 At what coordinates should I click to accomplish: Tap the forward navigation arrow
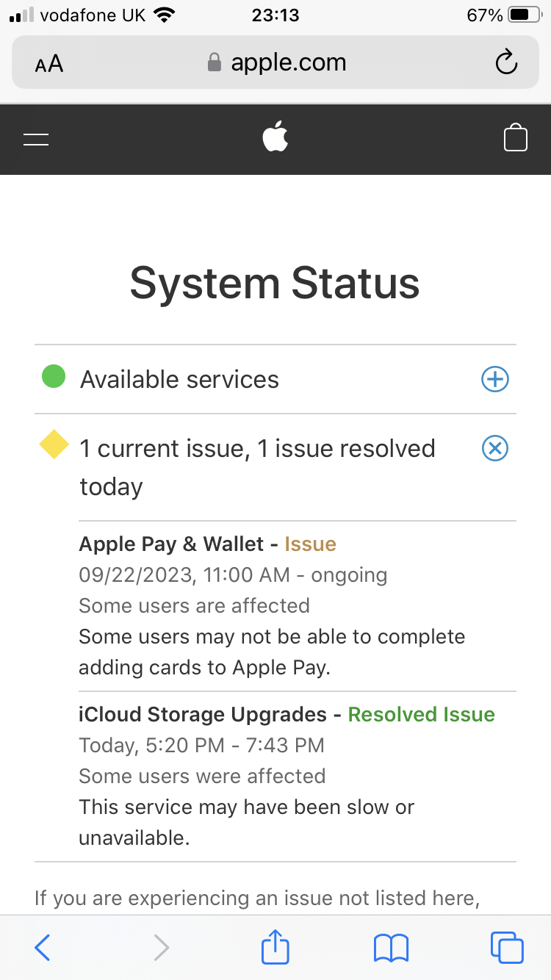(x=161, y=948)
